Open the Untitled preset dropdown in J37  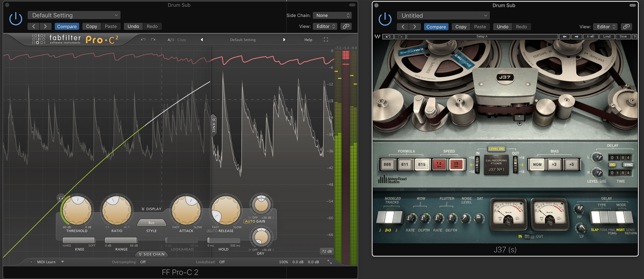[x=443, y=15]
